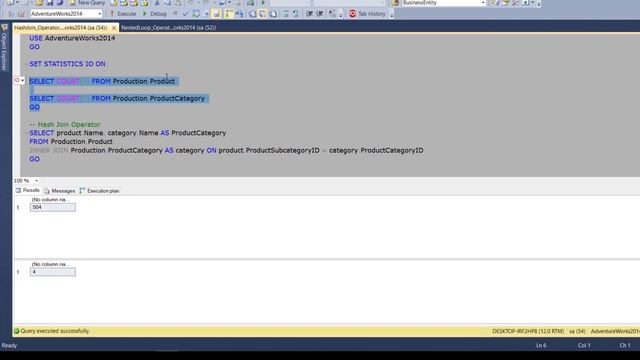640x360 pixels.
Task: Click row number 1 of first result grid
Action: click(x=18, y=207)
